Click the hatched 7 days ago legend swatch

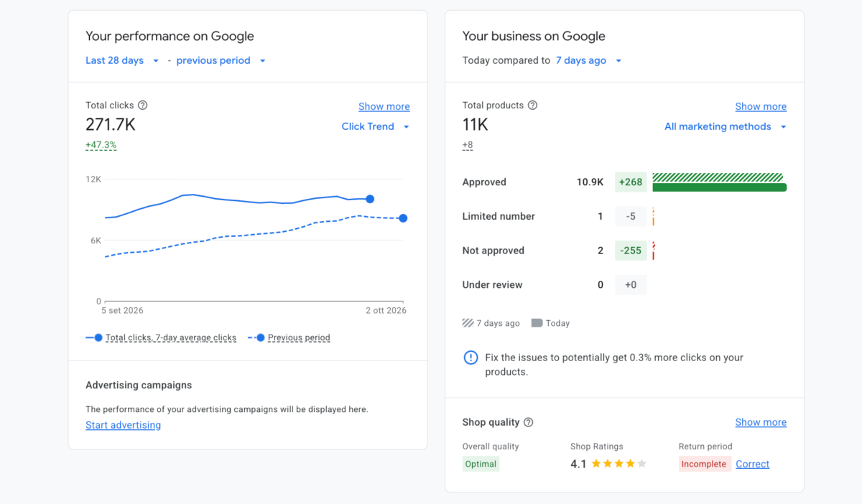(468, 323)
